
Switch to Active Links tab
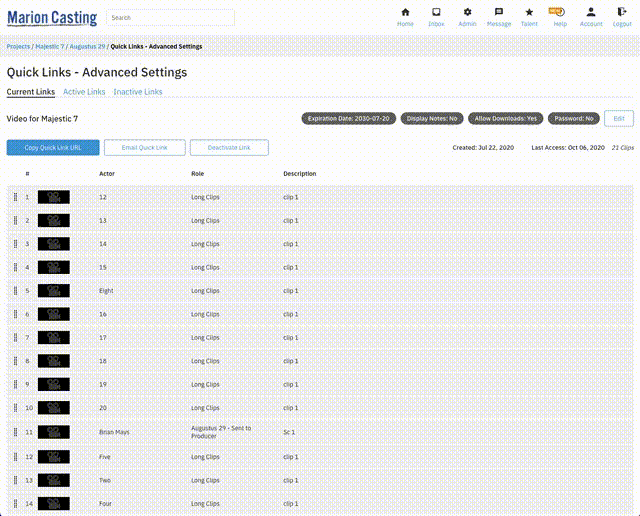84,92
